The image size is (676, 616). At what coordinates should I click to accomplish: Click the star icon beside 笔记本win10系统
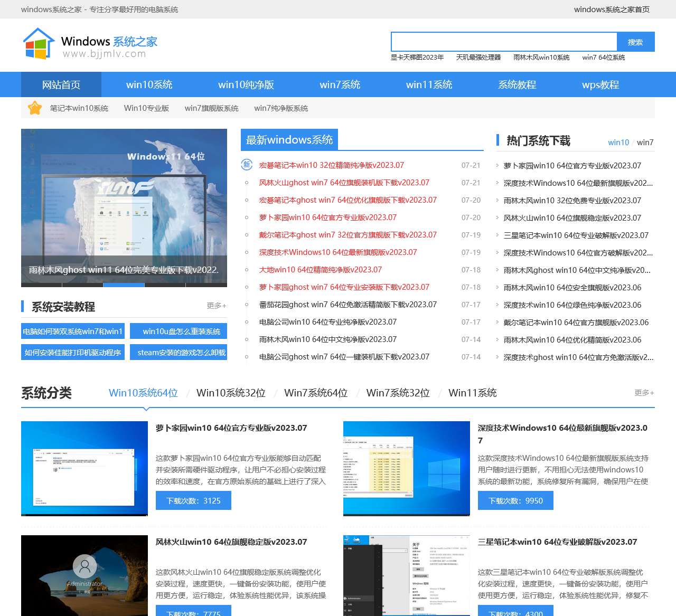click(35, 108)
